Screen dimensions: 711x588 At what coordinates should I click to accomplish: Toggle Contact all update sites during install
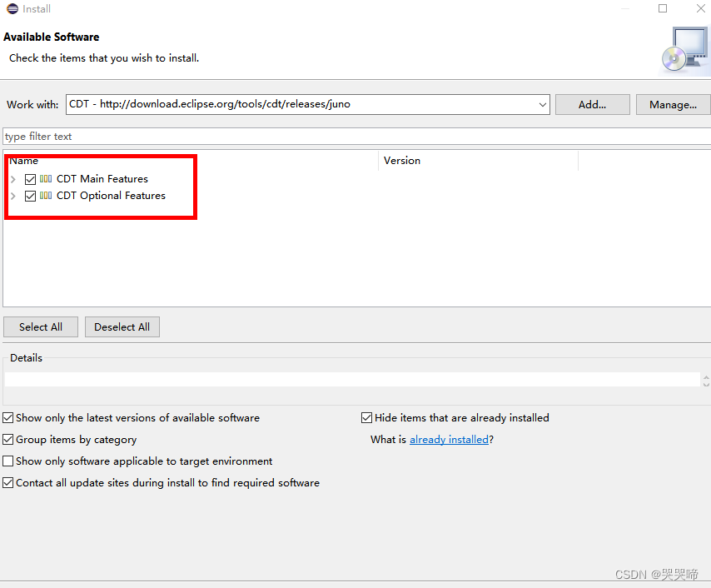pos(8,482)
